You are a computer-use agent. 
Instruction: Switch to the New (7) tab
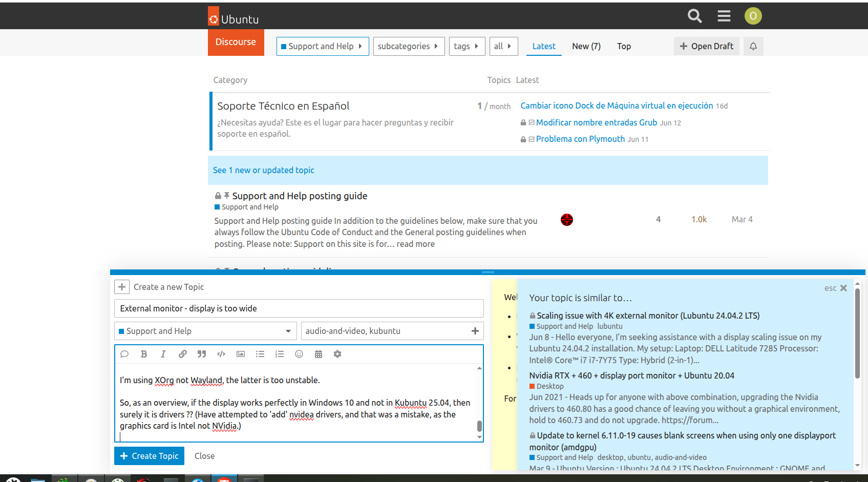(586, 46)
